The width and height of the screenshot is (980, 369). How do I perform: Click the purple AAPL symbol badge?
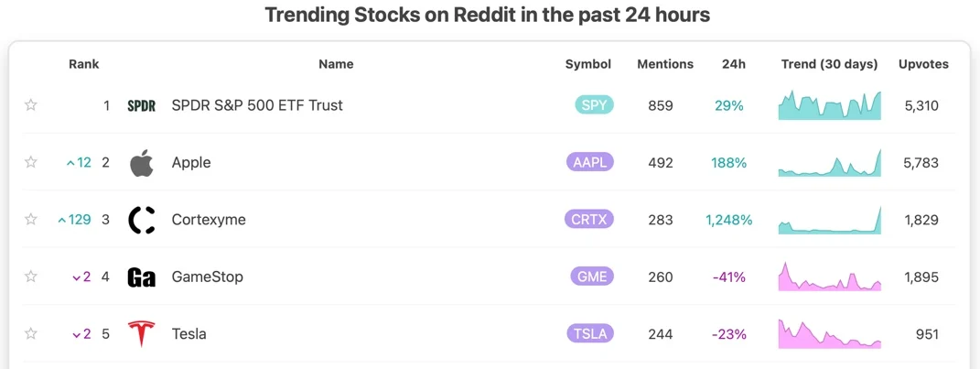point(590,162)
